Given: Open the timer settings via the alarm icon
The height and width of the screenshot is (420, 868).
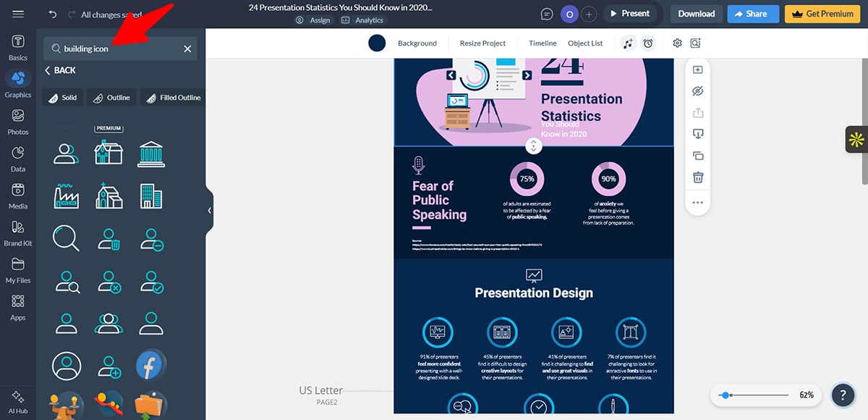Looking at the screenshot, I should [x=649, y=43].
